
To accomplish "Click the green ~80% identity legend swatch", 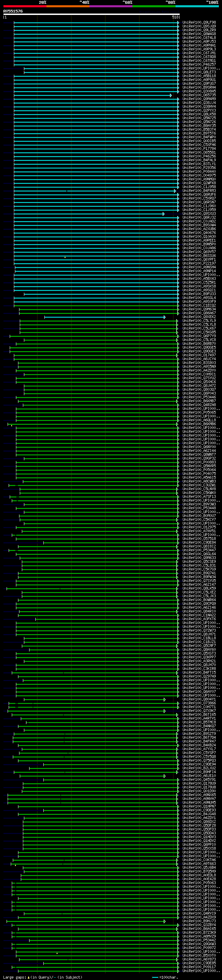I will pos(154,6).
